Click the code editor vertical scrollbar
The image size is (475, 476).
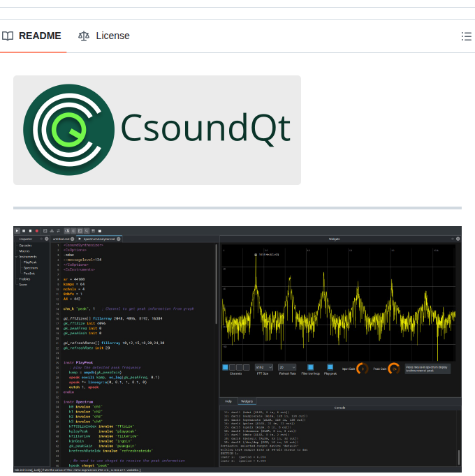(x=217, y=283)
